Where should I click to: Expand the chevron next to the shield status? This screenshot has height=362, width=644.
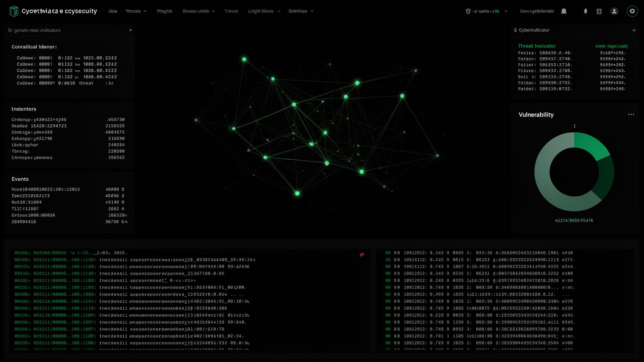[506, 11]
